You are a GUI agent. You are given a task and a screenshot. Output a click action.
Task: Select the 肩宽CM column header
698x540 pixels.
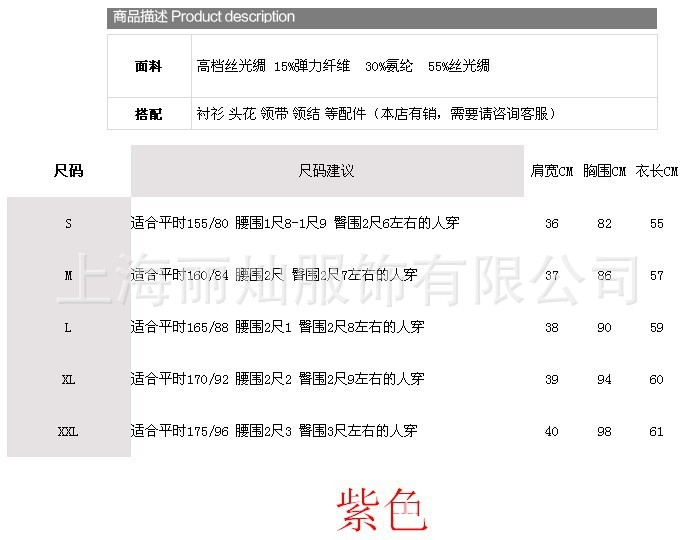click(x=551, y=172)
